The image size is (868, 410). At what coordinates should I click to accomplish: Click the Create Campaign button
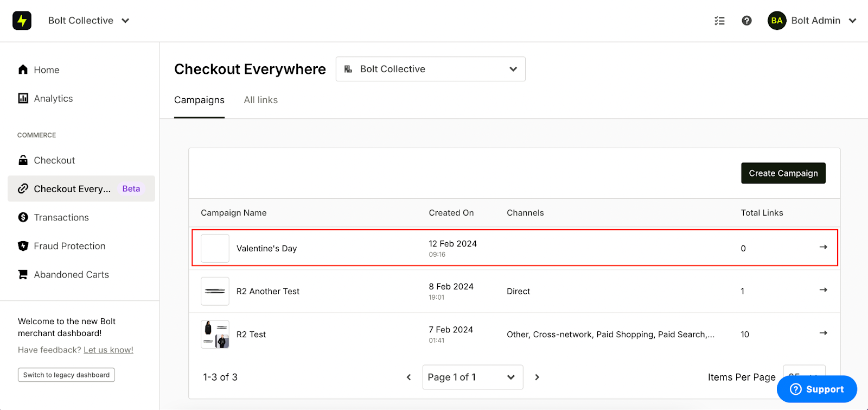coord(783,173)
